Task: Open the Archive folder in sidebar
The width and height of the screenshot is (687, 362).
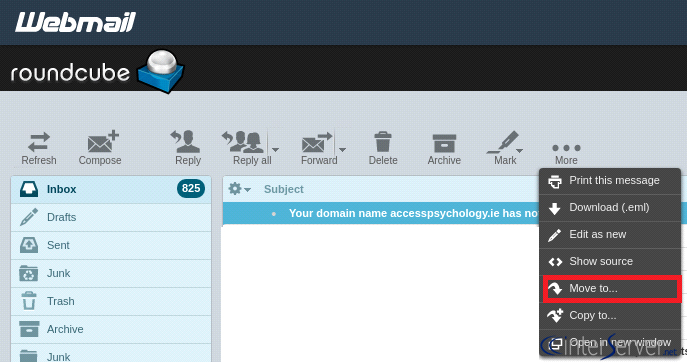Action: coord(111,330)
